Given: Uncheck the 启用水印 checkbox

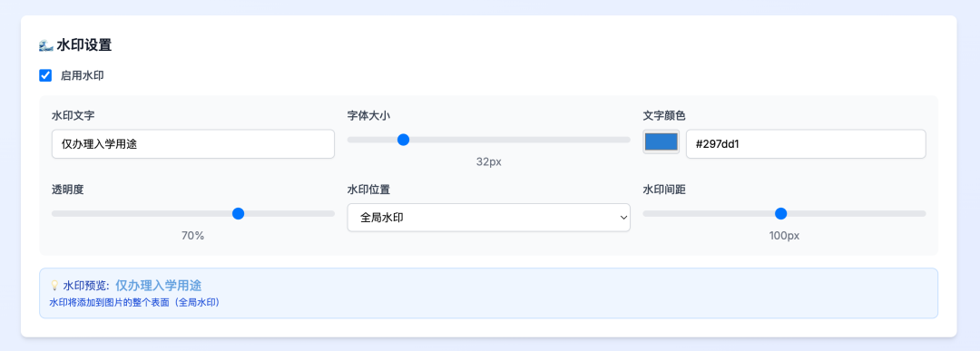Looking at the screenshot, I should tap(45, 75).
